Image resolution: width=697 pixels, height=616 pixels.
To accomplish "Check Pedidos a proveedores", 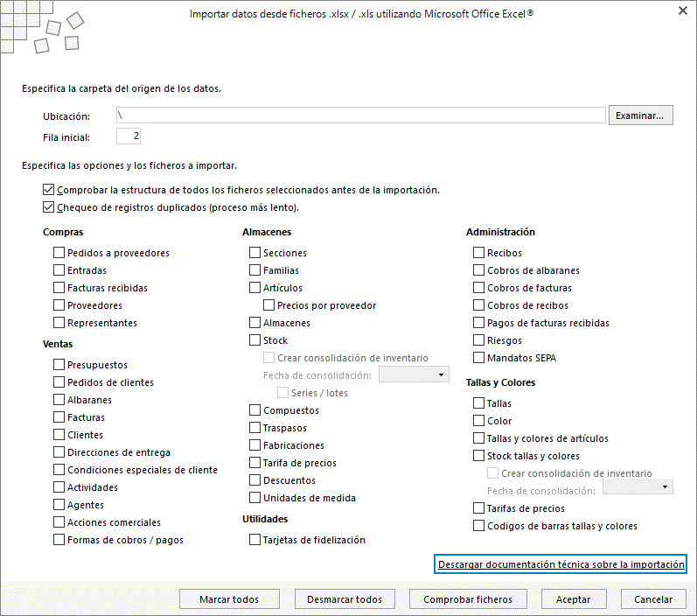I will coord(59,253).
